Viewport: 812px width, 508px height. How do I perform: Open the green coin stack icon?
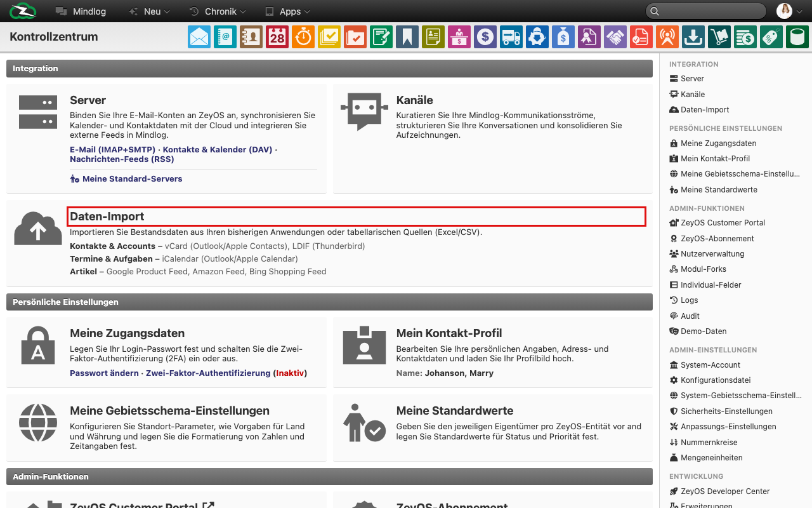[x=745, y=37]
